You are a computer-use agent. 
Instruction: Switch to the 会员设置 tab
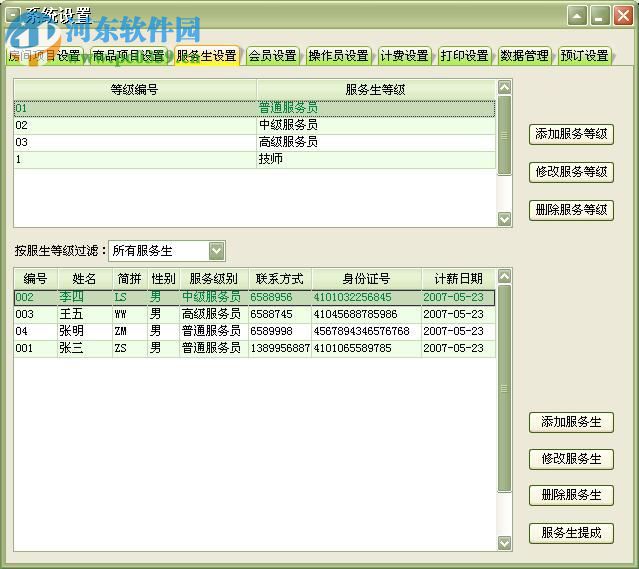[272, 56]
